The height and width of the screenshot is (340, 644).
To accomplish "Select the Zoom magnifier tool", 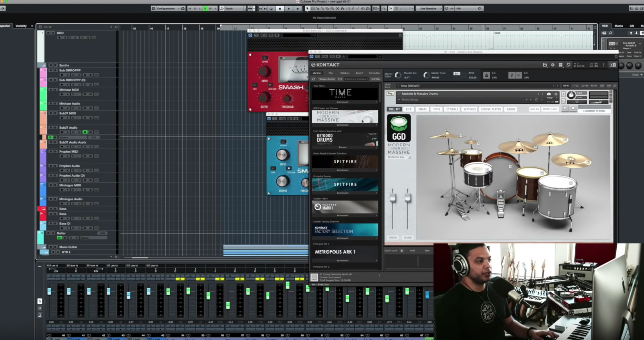I will click(x=332, y=8).
